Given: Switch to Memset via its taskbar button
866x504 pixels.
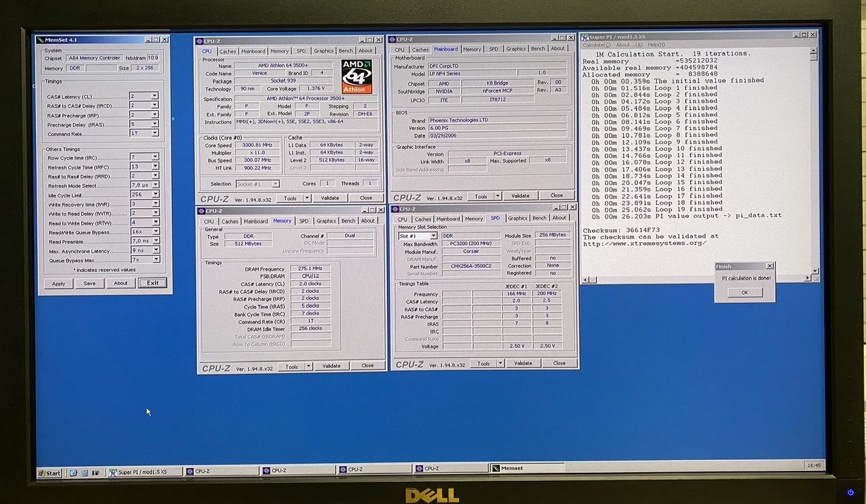Looking at the screenshot, I should (527, 468).
